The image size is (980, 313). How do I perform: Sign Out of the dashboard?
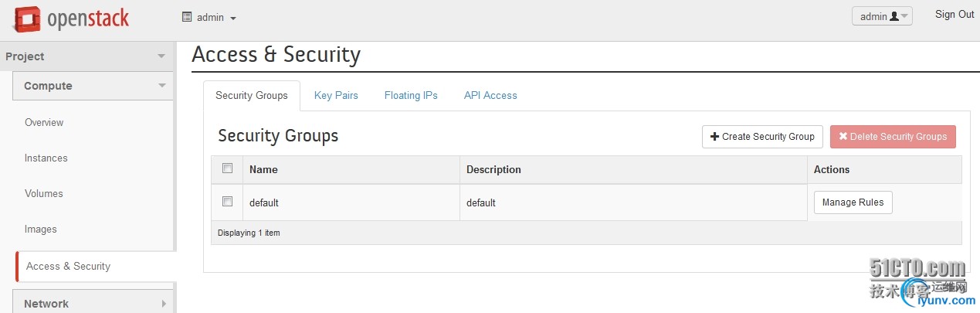(x=955, y=15)
